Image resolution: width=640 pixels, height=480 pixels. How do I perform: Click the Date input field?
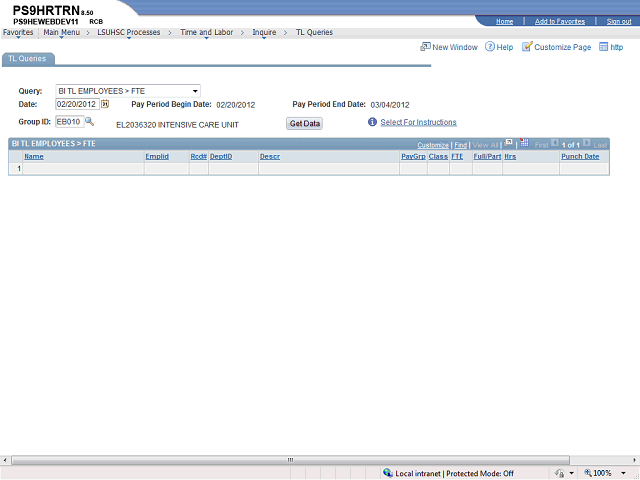coord(77,104)
